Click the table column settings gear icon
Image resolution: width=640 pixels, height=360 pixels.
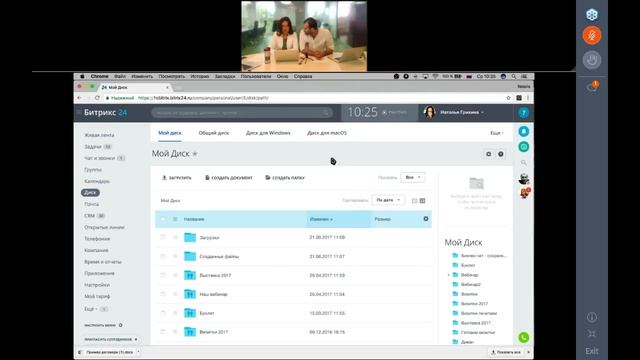[x=426, y=219]
